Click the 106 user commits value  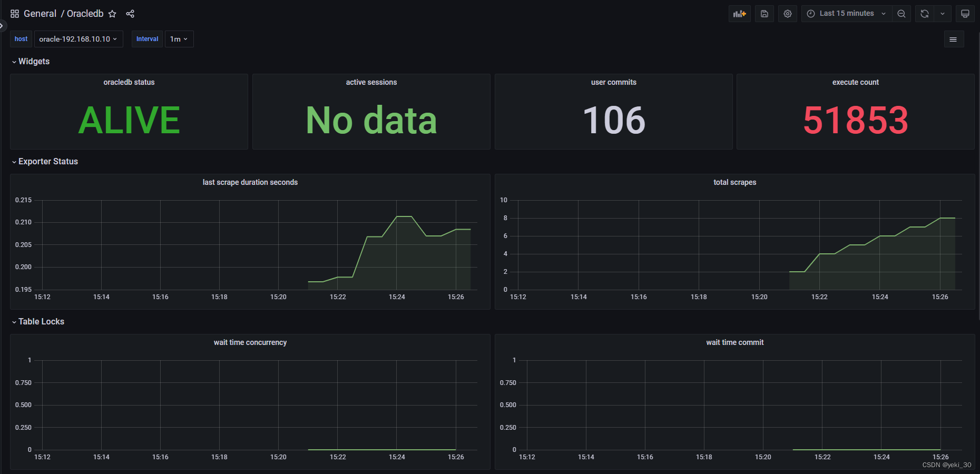[x=614, y=120]
